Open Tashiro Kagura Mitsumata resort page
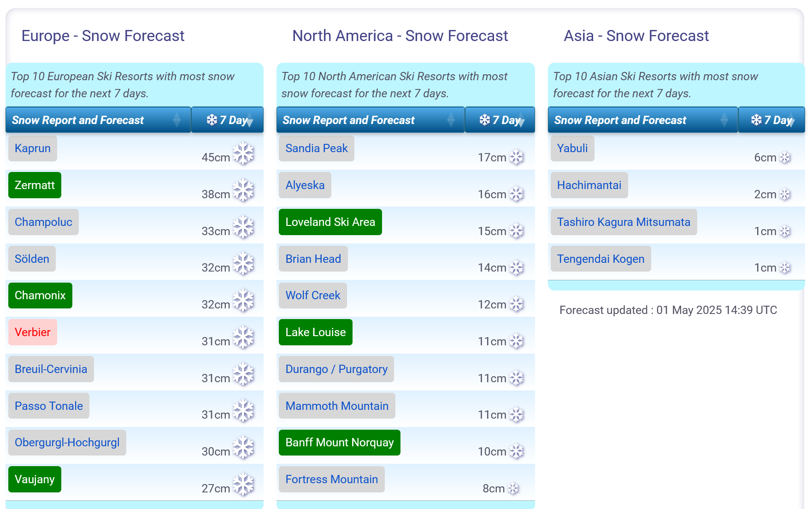Image resolution: width=812 pixels, height=509 pixels. pos(624,222)
